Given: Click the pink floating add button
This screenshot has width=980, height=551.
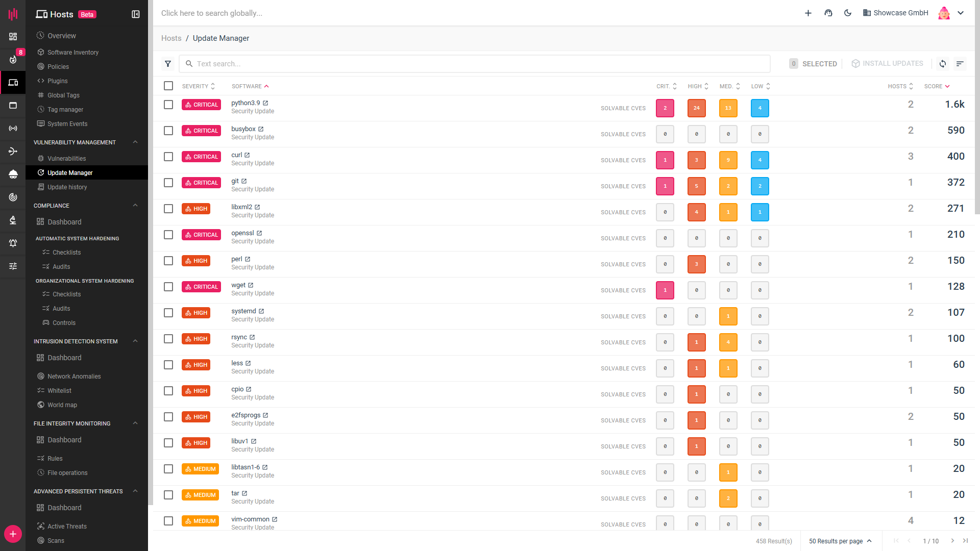Looking at the screenshot, I should pyautogui.click(x=13, y=534).
